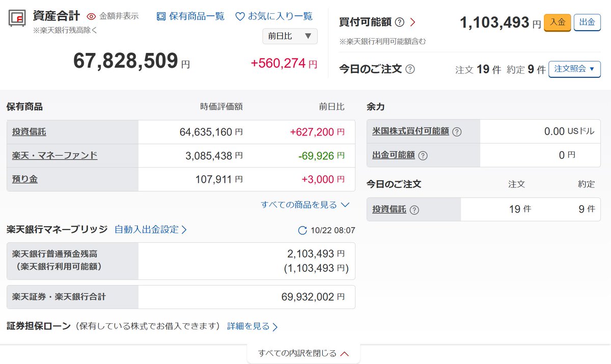Open the 前日比 dropdown

pos(290,36)
